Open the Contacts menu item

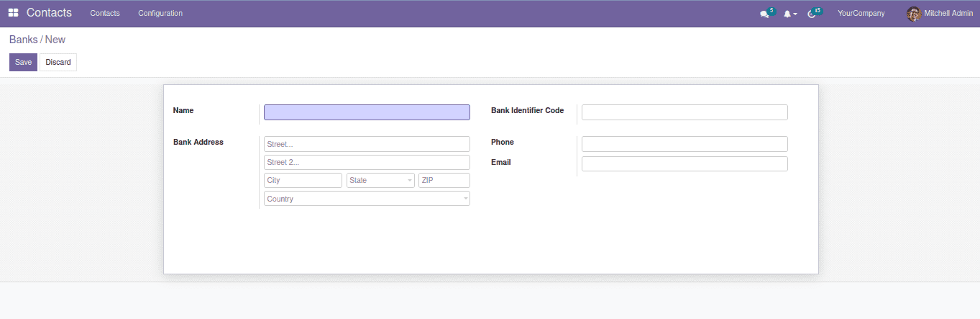105,14
